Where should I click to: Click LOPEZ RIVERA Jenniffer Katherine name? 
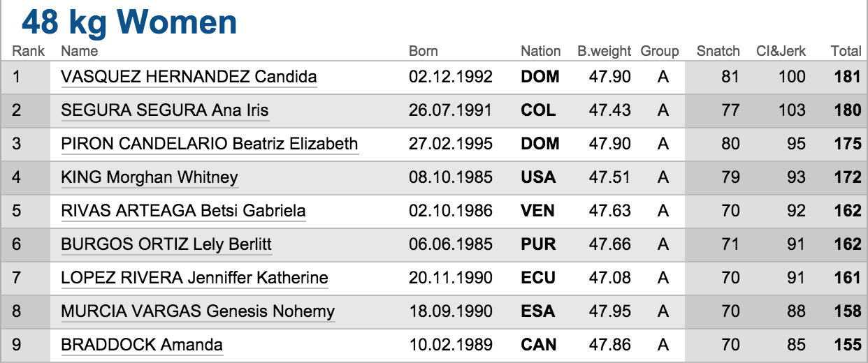[x=194, y=278]
